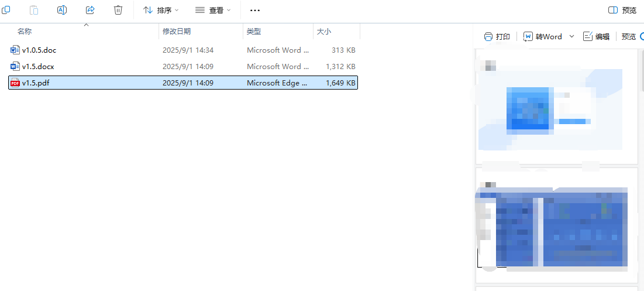Click the 转Word convert button
The width and height of the screenshot is (644, 291).
pos(543,36)
